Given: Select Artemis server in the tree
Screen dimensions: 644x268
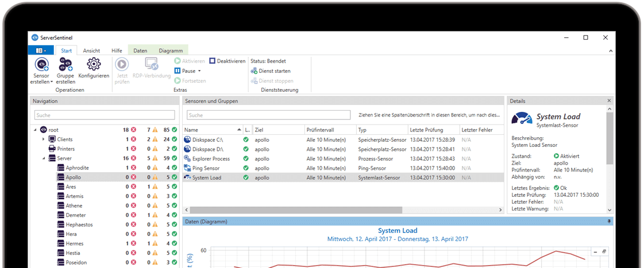Looking at the screenshot, I should pos(74,196).
